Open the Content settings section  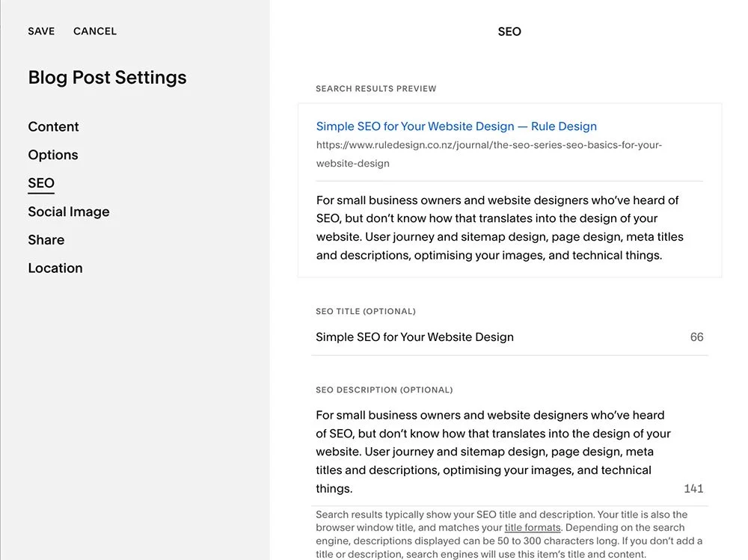point(53,126)
